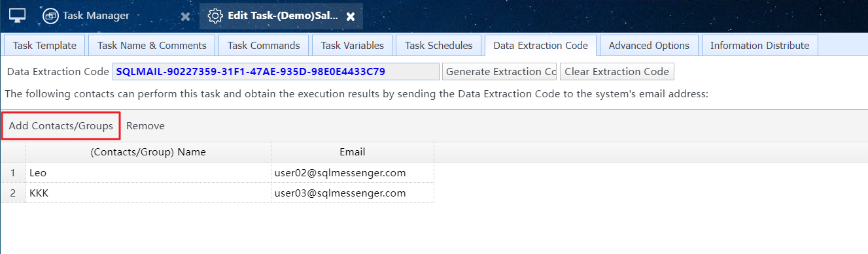Switch to the Advanced Options tab

click(649, 46)
